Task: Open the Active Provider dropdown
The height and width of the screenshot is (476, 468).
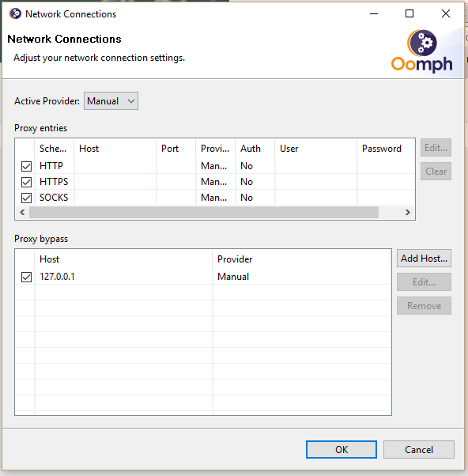Action: [111, 101]
